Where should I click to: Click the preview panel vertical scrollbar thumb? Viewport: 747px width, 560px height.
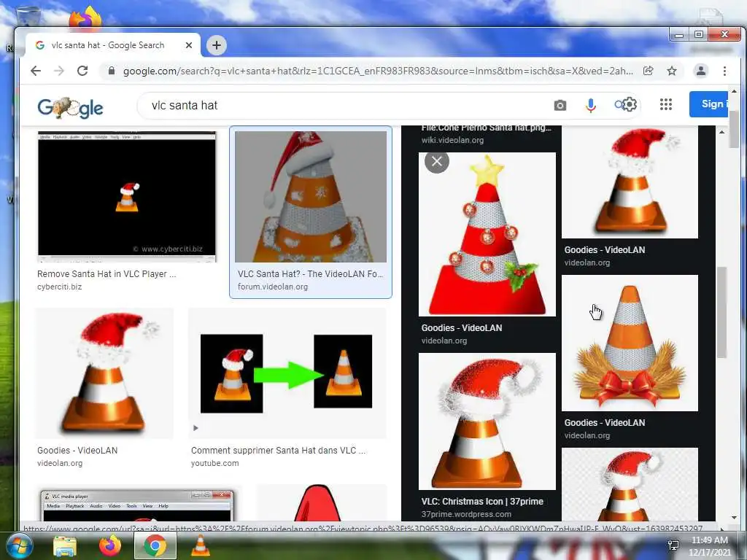(x=721, y=312)
